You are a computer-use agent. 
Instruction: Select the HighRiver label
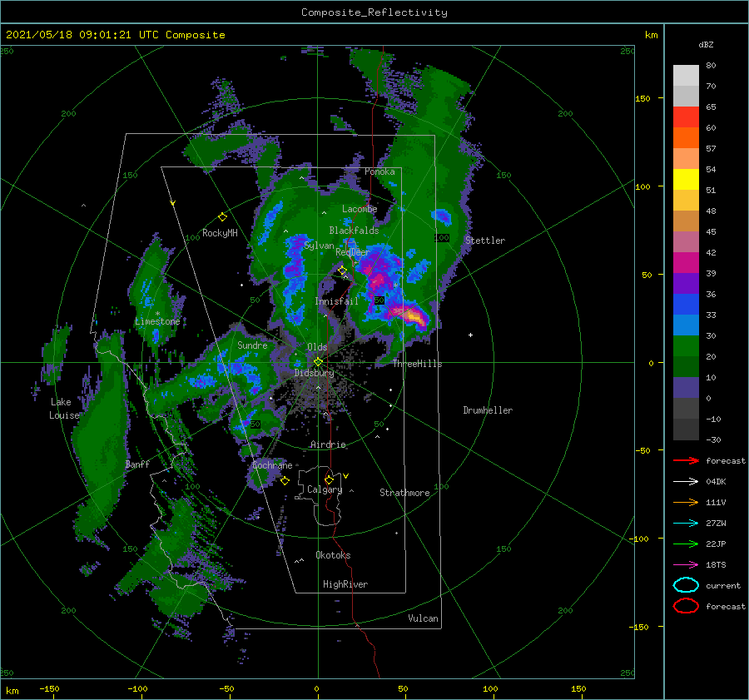pyautogui.click(x=345, y=584)
